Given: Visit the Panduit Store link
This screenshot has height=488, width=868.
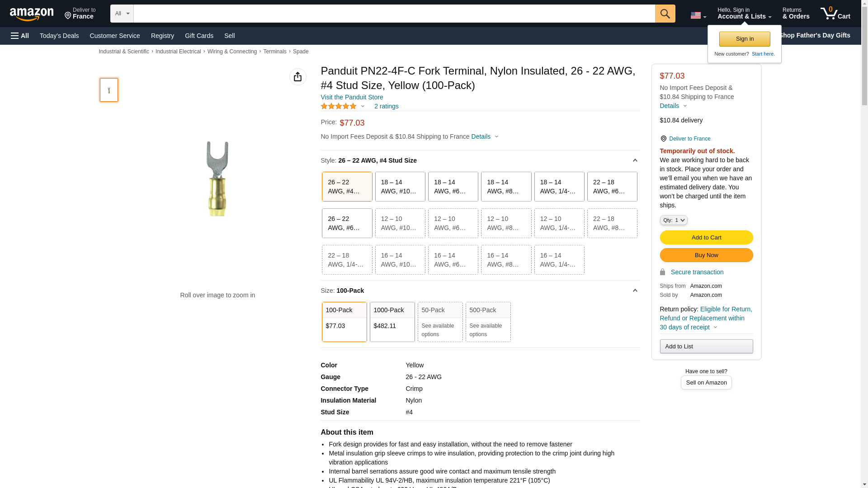Looking at the screenshot, I should [352, 97].
